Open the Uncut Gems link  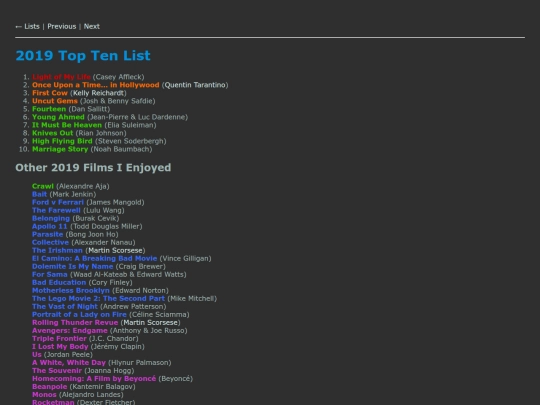55,101
